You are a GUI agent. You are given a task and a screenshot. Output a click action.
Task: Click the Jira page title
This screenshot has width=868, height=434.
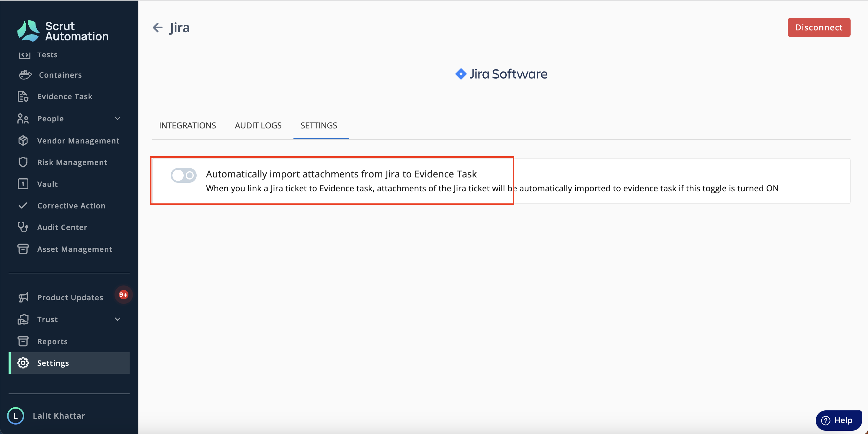pyautogui.click(x=180, y=27)
